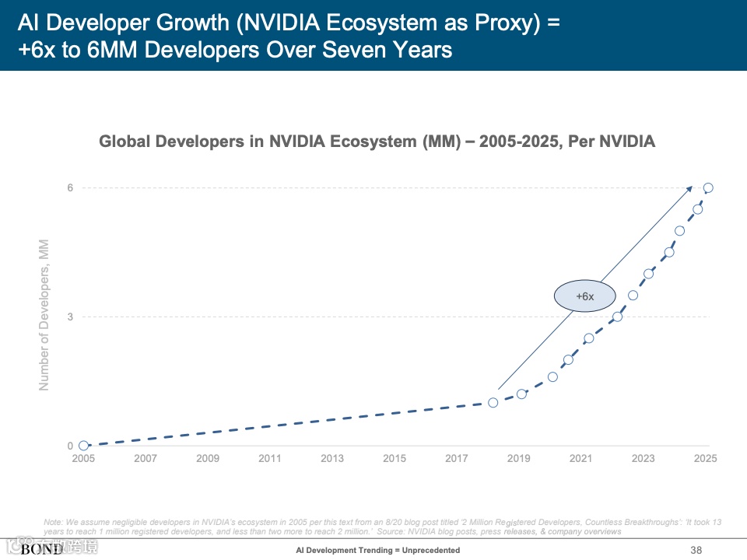747x560 pixels.
Task: Click the footnote beginning 'Note: We assume negligible'
Action: tap(383, 527)
